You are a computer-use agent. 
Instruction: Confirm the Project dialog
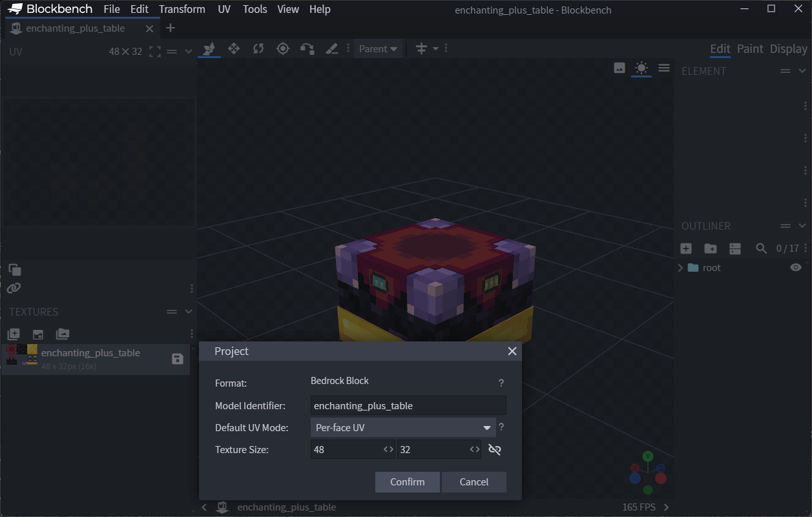(x=407, y=482)
